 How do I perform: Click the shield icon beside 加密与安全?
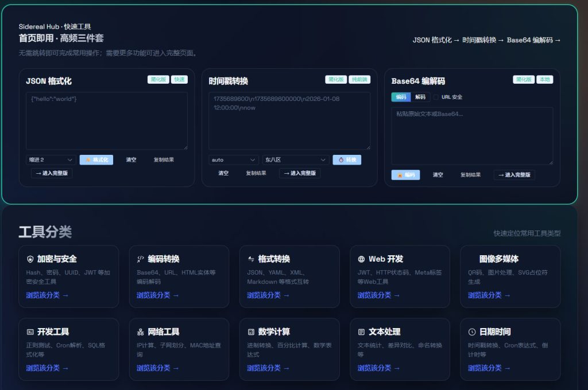30,259
